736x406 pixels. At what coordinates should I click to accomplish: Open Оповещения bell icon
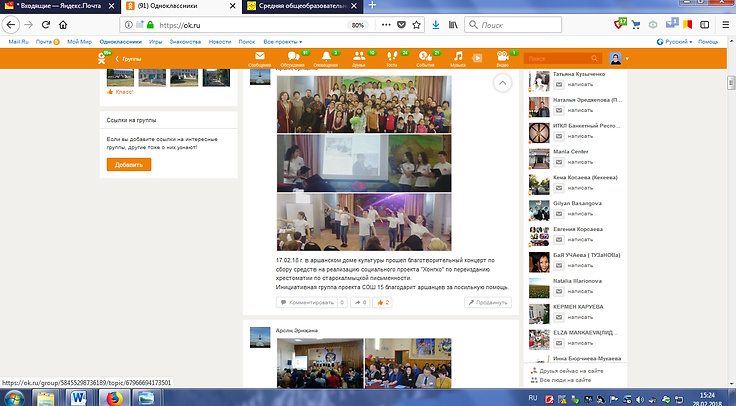point(326,56)
